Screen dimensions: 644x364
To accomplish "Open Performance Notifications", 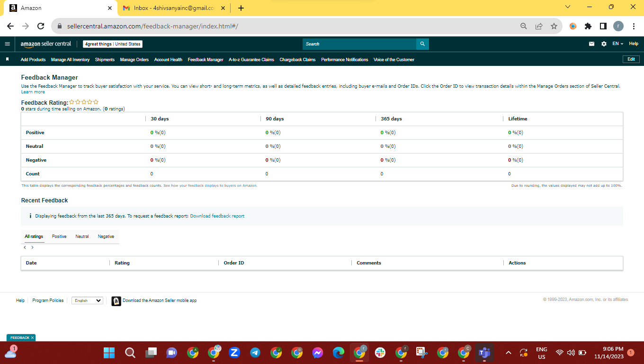I will click(344, 60).
